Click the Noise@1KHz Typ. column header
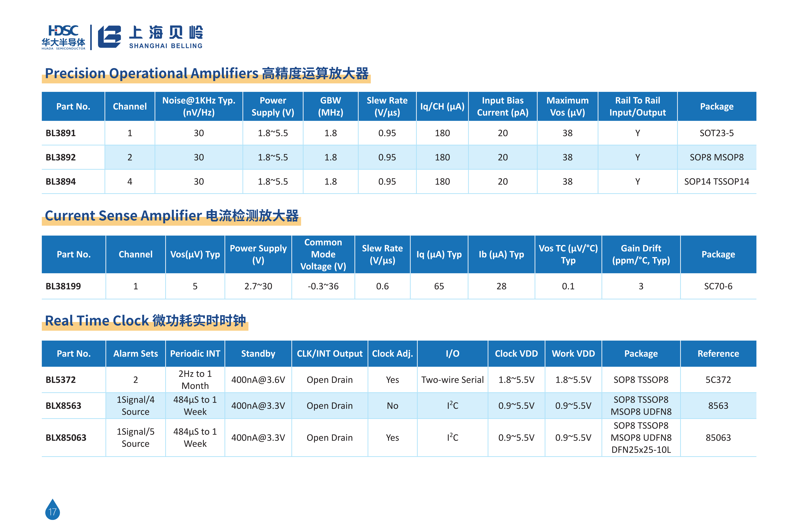798x532 pixels. click(x=199, y=107)
